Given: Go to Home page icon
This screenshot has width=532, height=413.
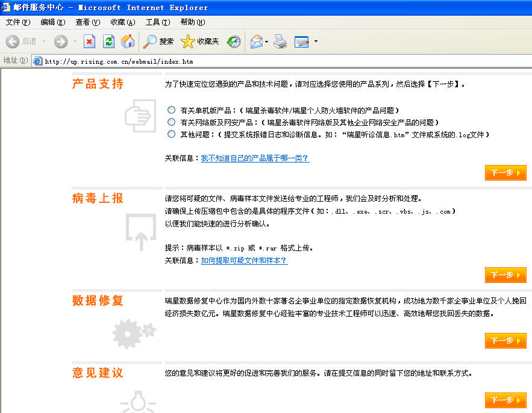Looking at the screenshot, I should pos(127,42).
